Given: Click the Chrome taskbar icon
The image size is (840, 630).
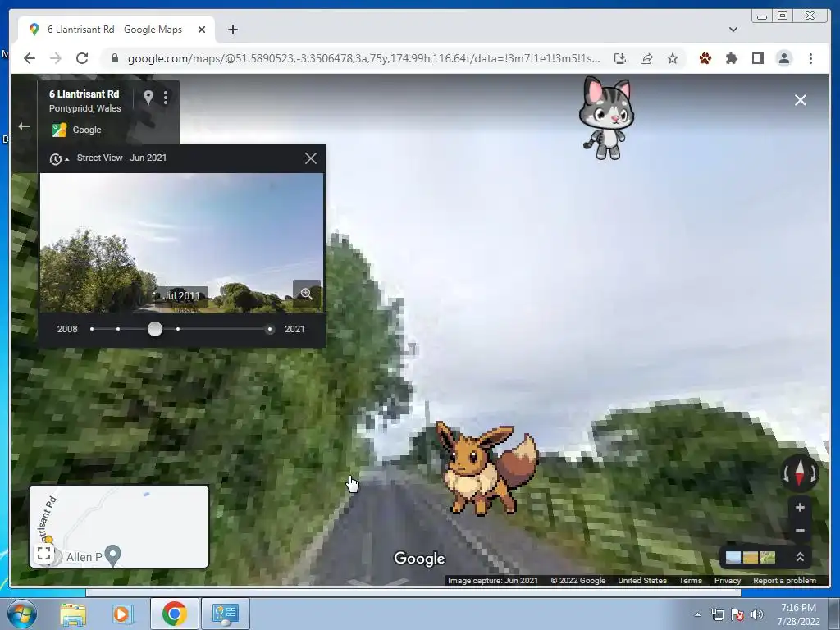Looking at the screenshot, I should point(174,614).
